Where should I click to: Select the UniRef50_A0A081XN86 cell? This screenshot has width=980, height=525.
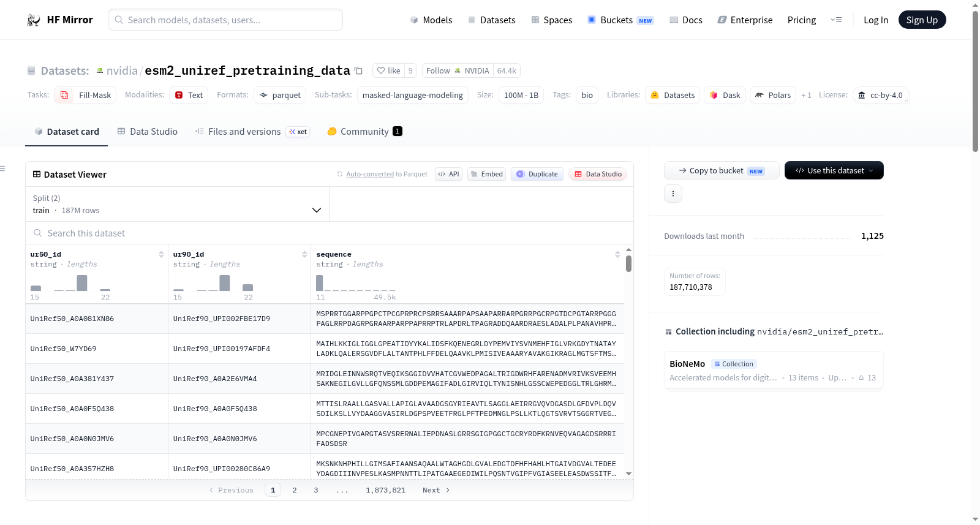97,319
